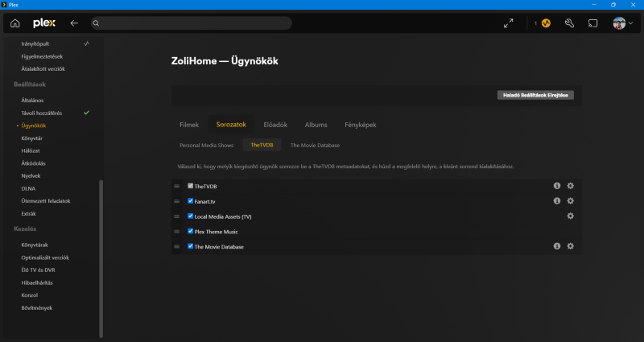Click the drag handle of Local Media Assets row
This screenshot has width=644, height=342.
pyautogui.click(x=176, y=216)
